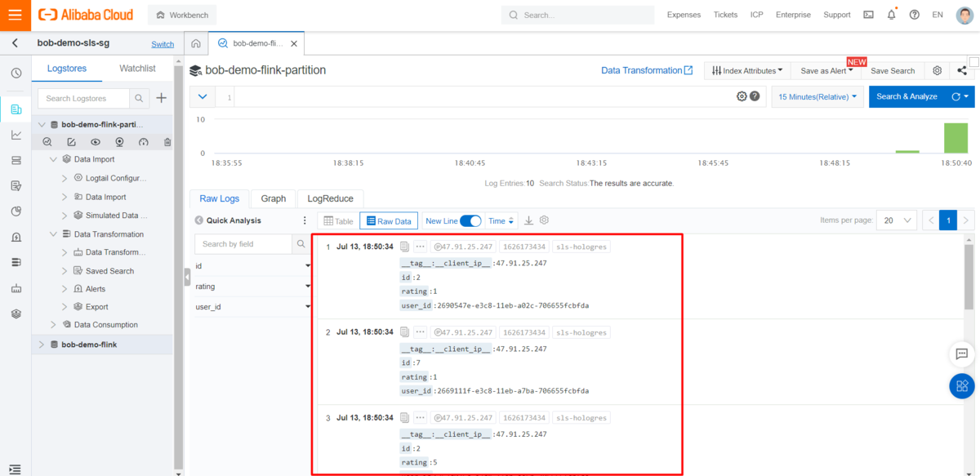Open the help question-mark icon

[914, 15]
